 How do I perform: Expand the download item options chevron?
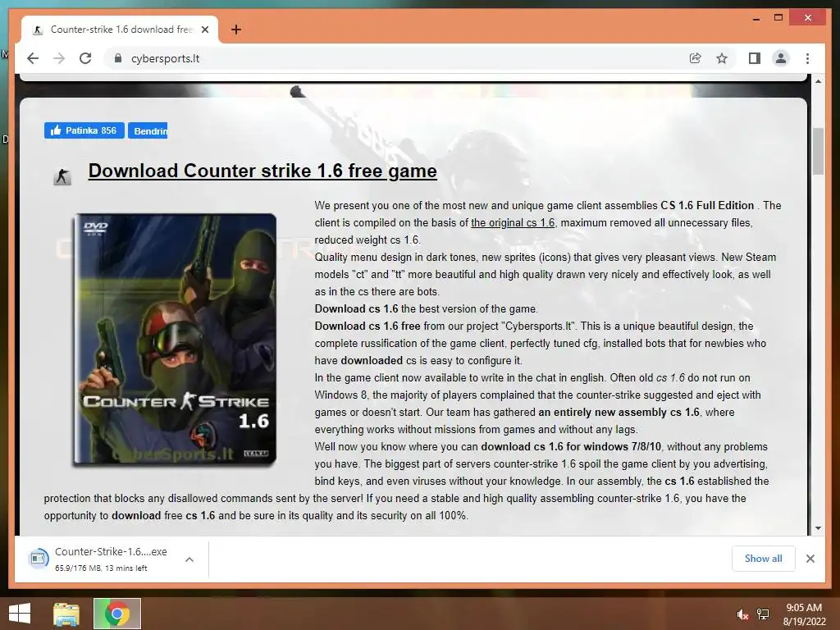(x=189, y=559)
